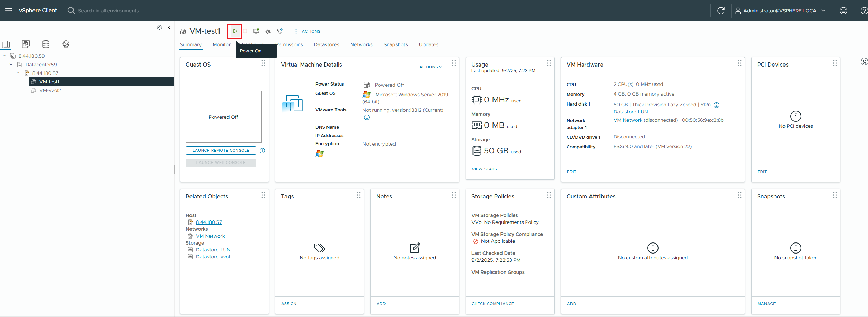868x317 pixels.
Task: Open the Monitor tab
Action: tap(222, 44)
